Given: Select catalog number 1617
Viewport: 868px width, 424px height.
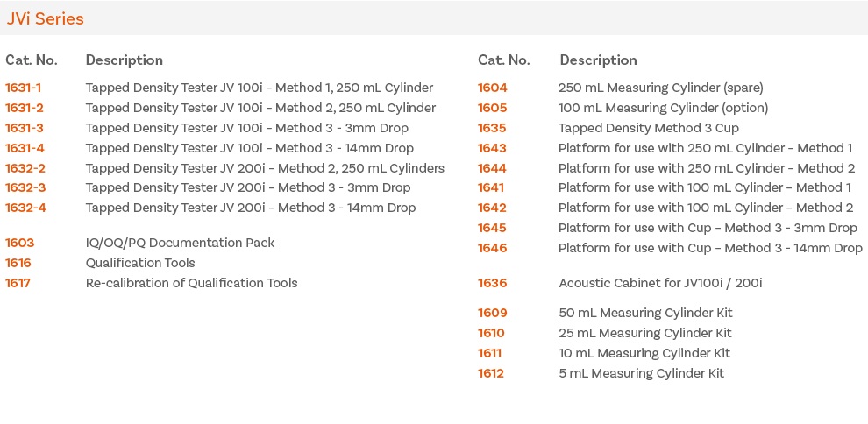Looking at the screenshot, I should click(x=18, y=283).
